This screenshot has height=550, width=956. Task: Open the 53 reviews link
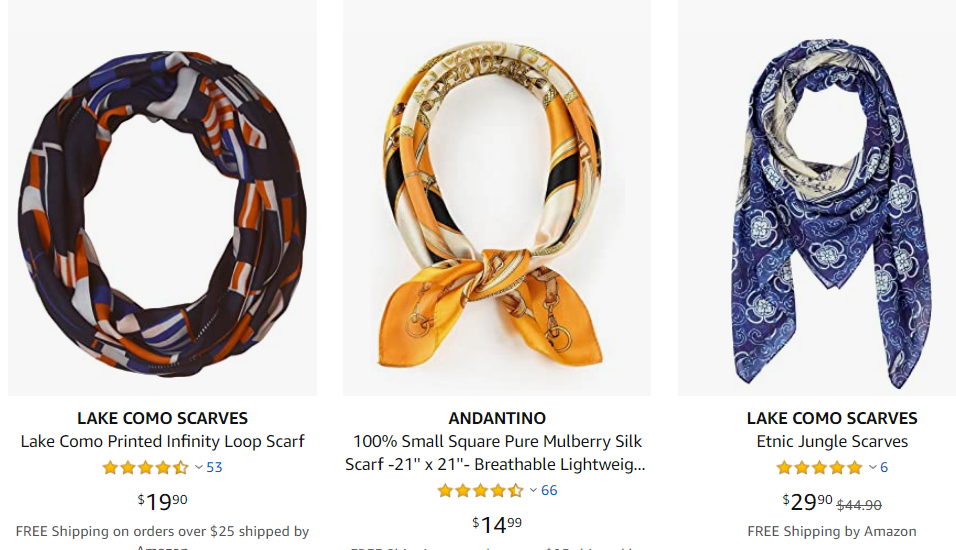click(x=214, y=468)
